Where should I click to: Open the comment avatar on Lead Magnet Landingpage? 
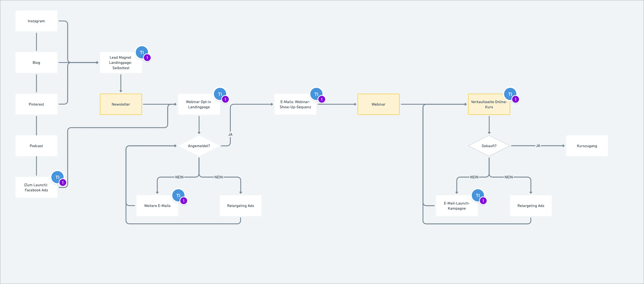coord(142,52)
